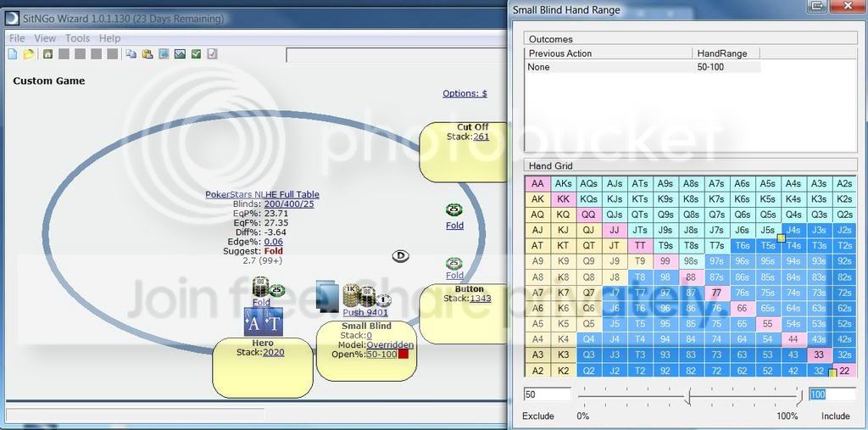Edit Hero stack value 2020
This screenshot has width=868, height=430.
pyautogui.click(x=274, y=353)
